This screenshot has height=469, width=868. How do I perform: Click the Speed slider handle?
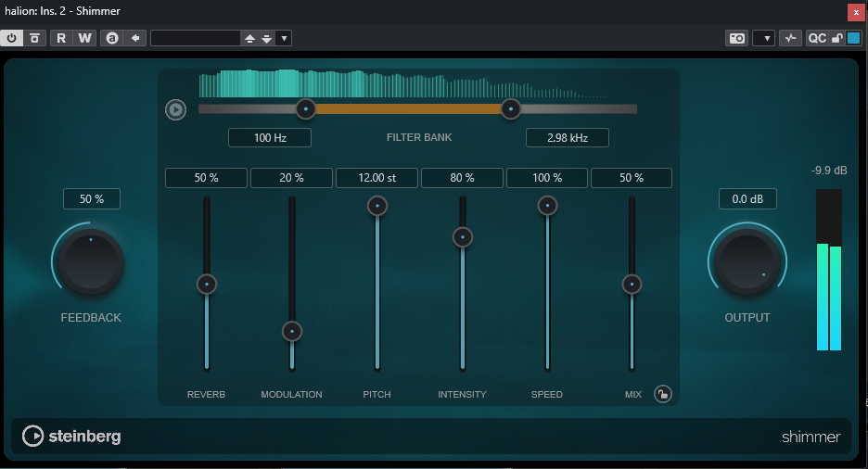tap(547, 206)
